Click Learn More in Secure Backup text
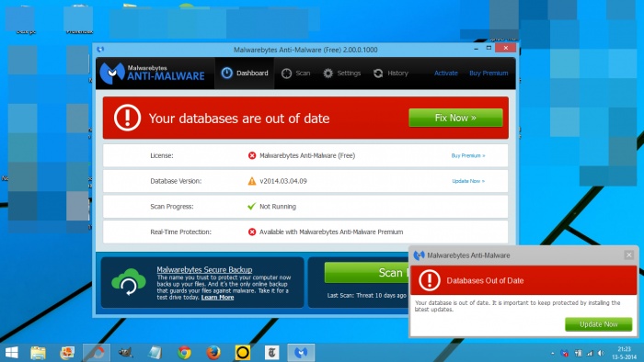The height and width of the screenshot is (362, 644). (x=217, y=297)
